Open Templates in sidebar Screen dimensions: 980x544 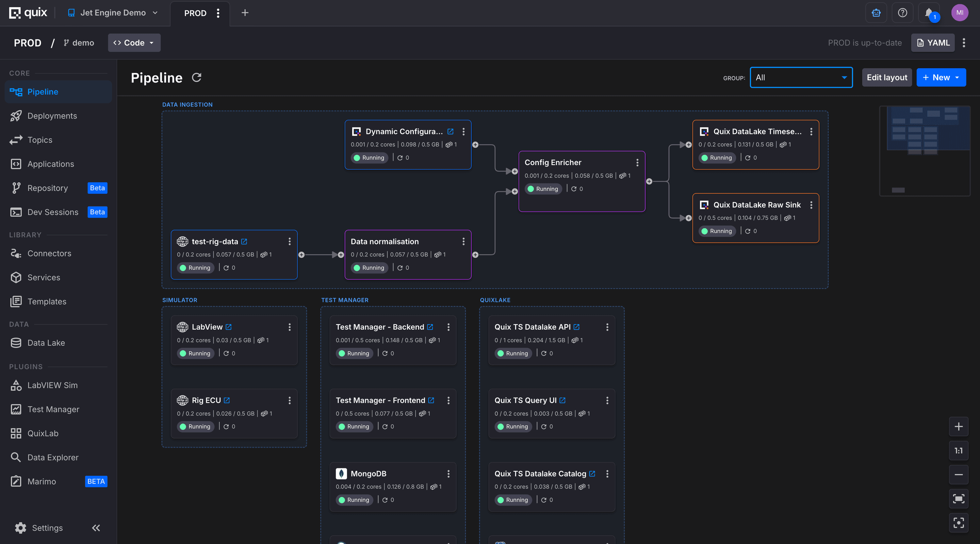coord(58,302)
